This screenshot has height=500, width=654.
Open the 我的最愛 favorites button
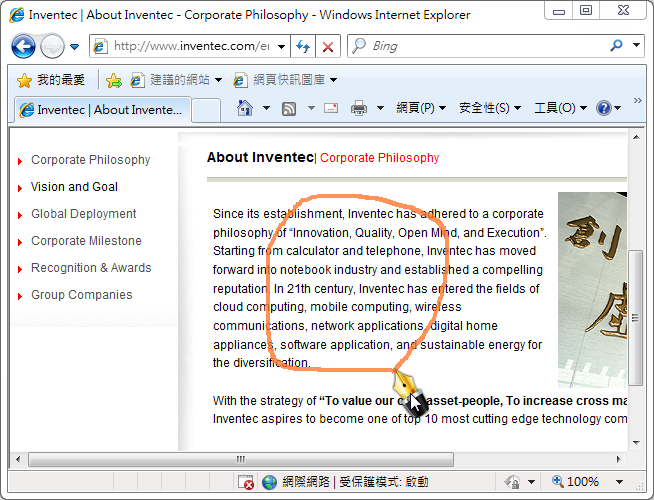point(51,80)
